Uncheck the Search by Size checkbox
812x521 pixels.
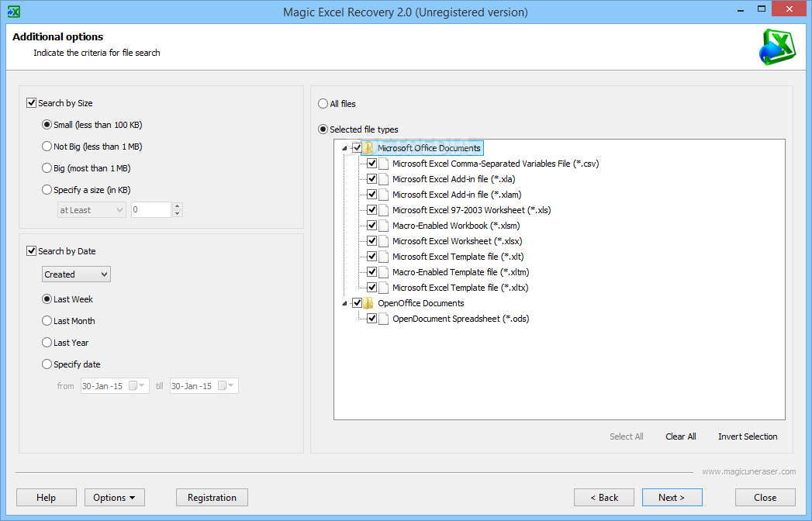point(32,103)
